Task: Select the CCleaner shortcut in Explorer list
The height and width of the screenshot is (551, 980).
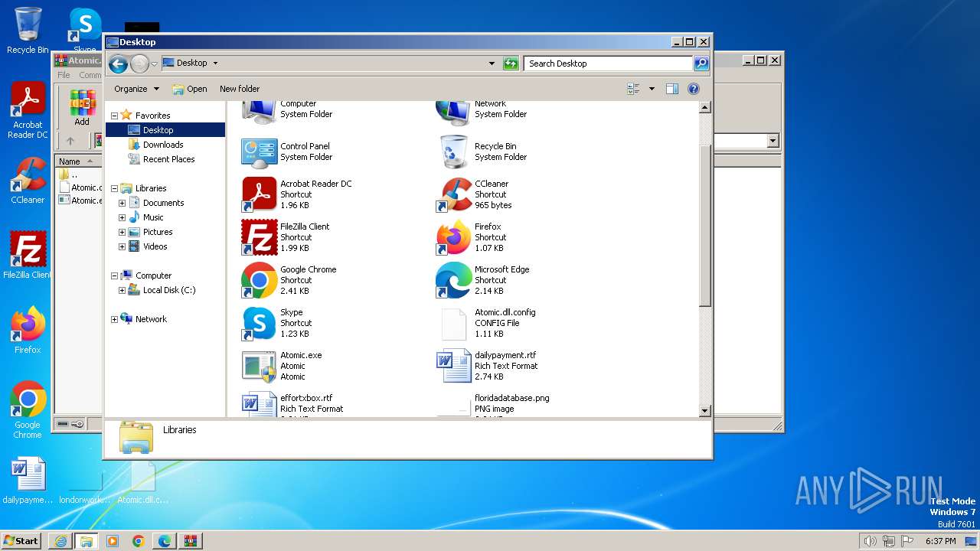Action: point(475,194)
